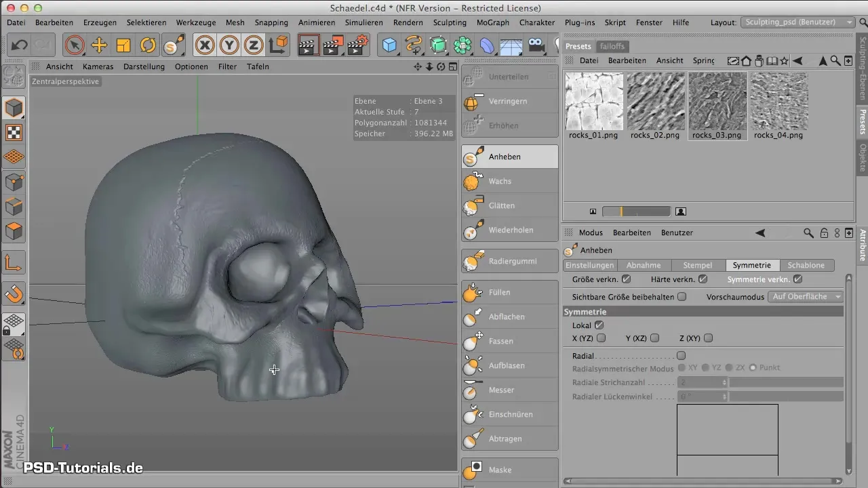Toggle X axis lock
Image resolution: width=868 pixels, height=488 pixels.
[205, 45]
